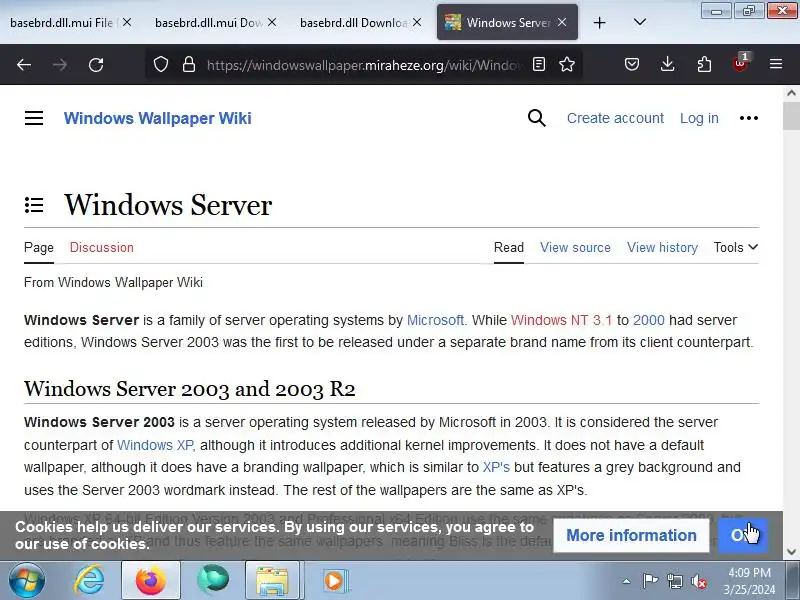Follow the Microsoft article link

pyautogui.click(x=436, y=320)
